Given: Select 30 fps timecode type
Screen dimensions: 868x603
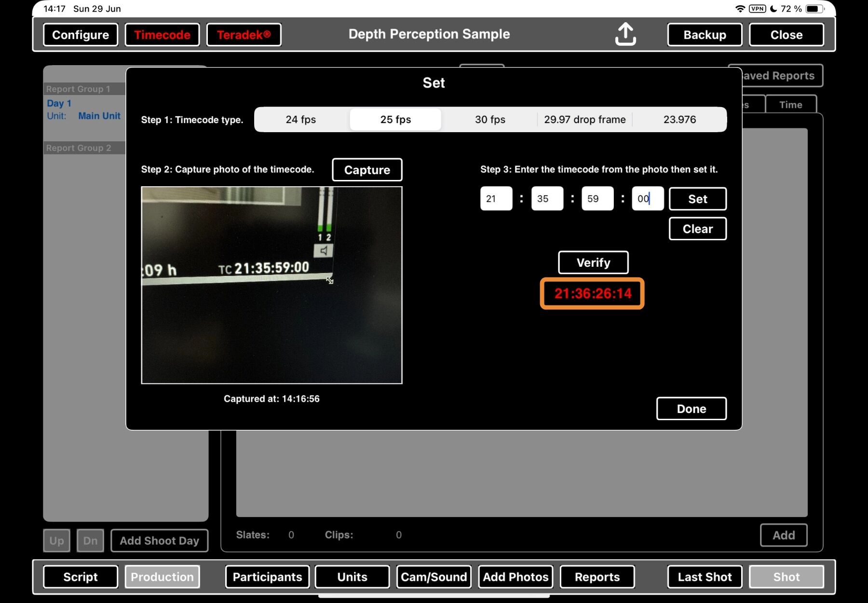Looking at the screenshot, I should pos(490,120).
